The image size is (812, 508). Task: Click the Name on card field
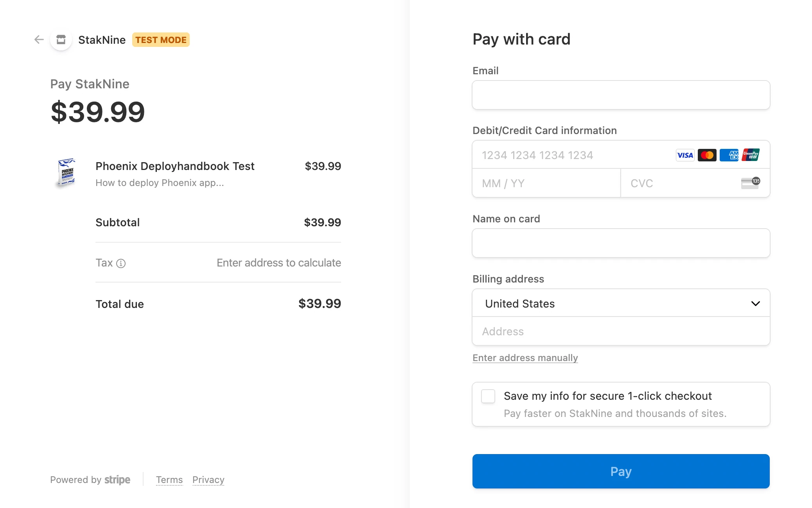point(620,243)
